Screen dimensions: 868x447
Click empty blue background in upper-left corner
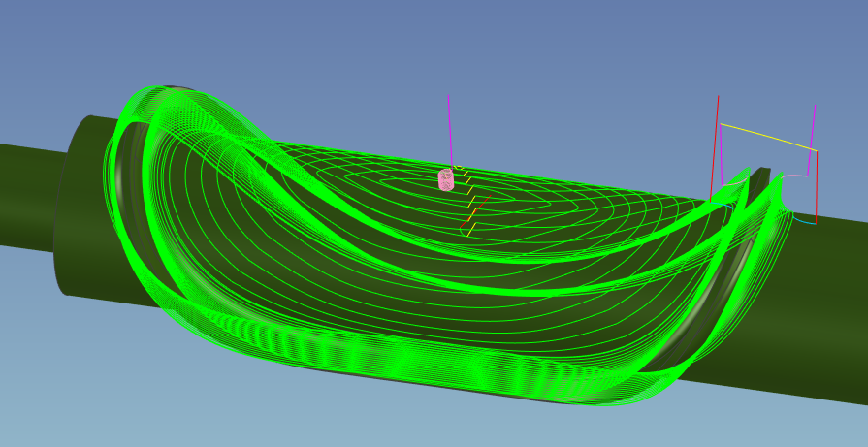pyautogui.click(x=48, y=39)
